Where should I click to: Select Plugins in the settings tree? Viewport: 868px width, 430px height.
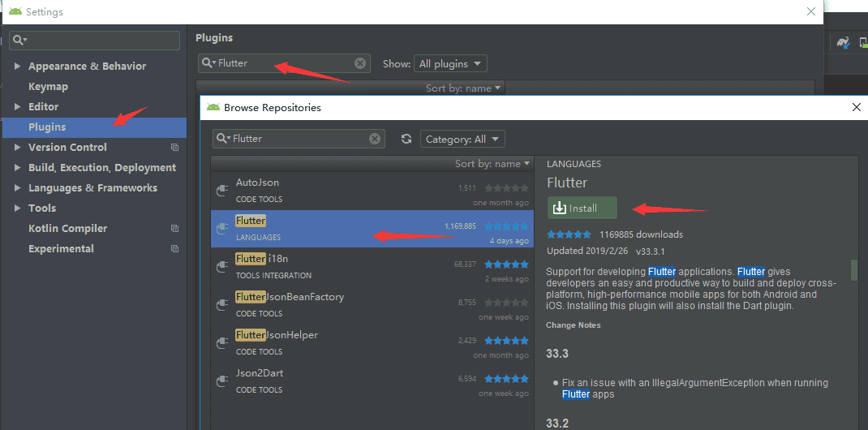click(95, 127)
